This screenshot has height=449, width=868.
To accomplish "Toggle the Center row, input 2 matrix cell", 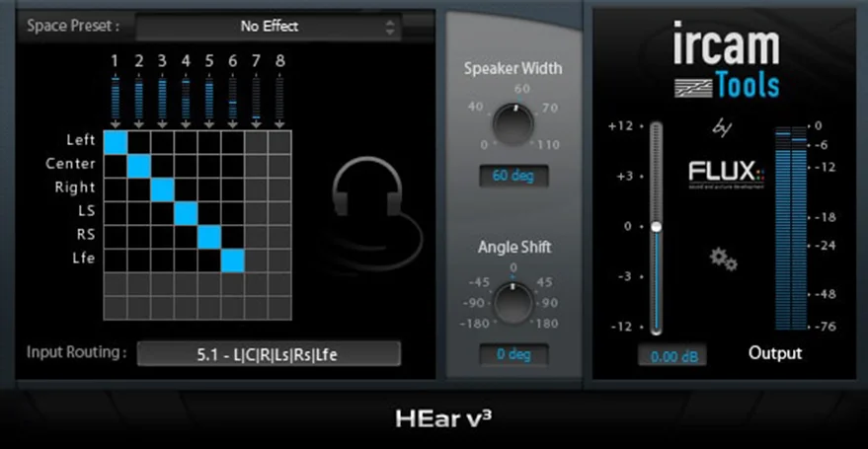I will 139,166.
